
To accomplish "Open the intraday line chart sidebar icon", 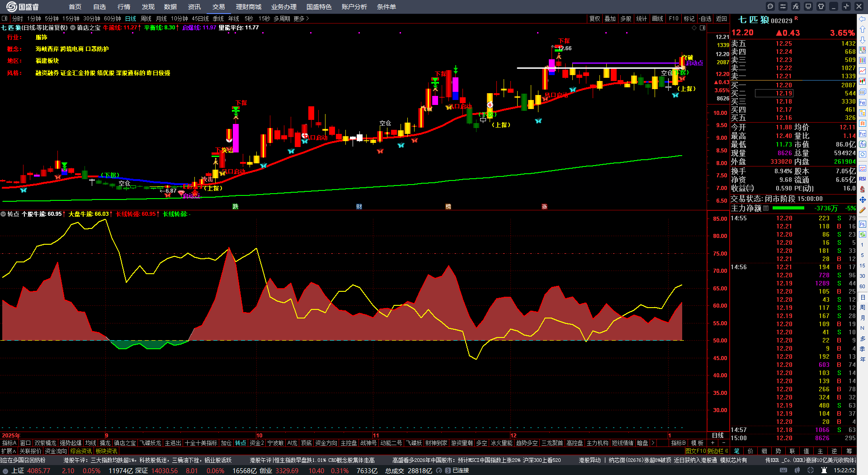I will tap(863, 71).
